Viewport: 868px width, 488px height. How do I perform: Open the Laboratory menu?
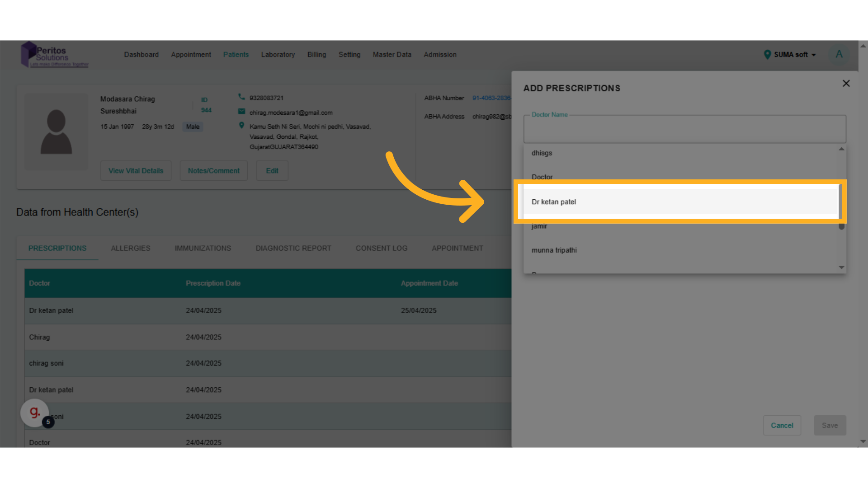pyautogui.click(x=278, y=55)
